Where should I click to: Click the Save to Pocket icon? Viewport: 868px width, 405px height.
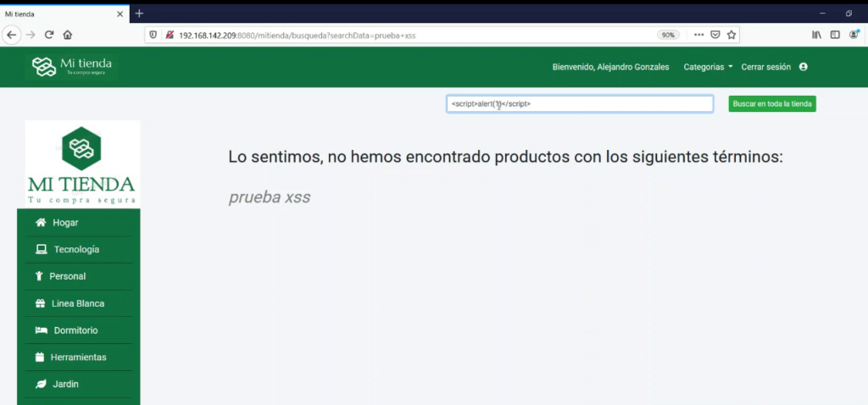point(715,35)
